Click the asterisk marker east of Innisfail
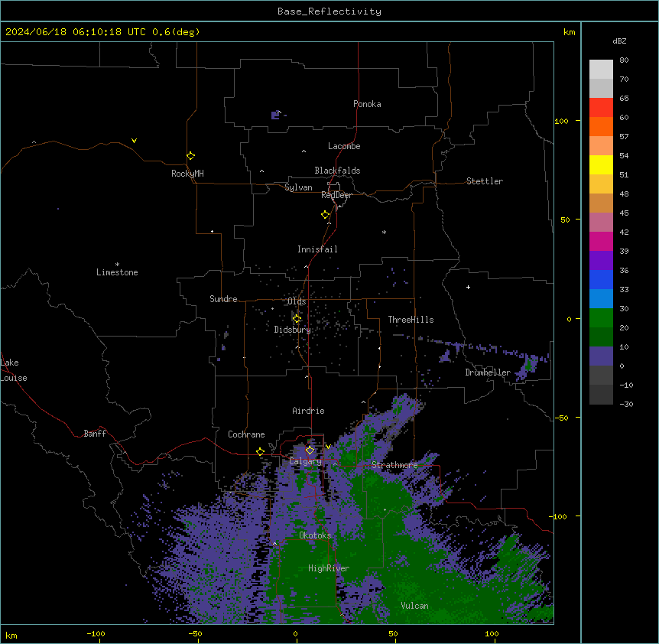The height and width of the screenshot is (644, 659). point(384,232)
